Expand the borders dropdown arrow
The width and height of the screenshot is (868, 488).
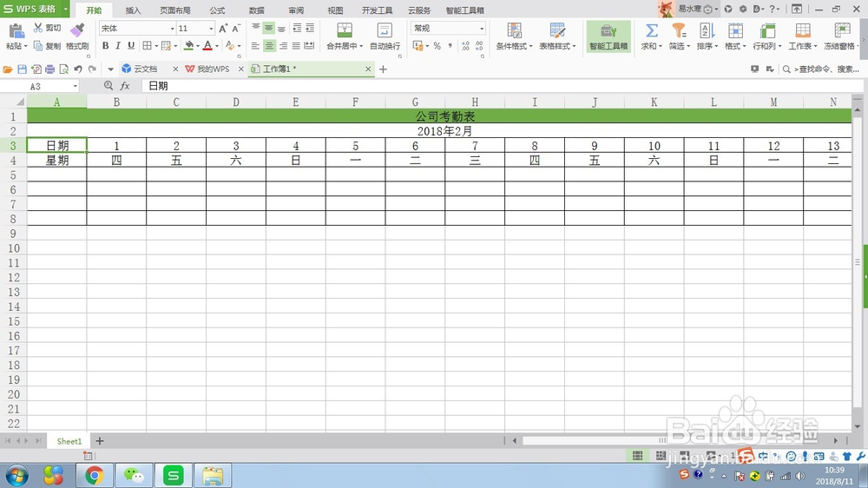[x=156, y=46]
